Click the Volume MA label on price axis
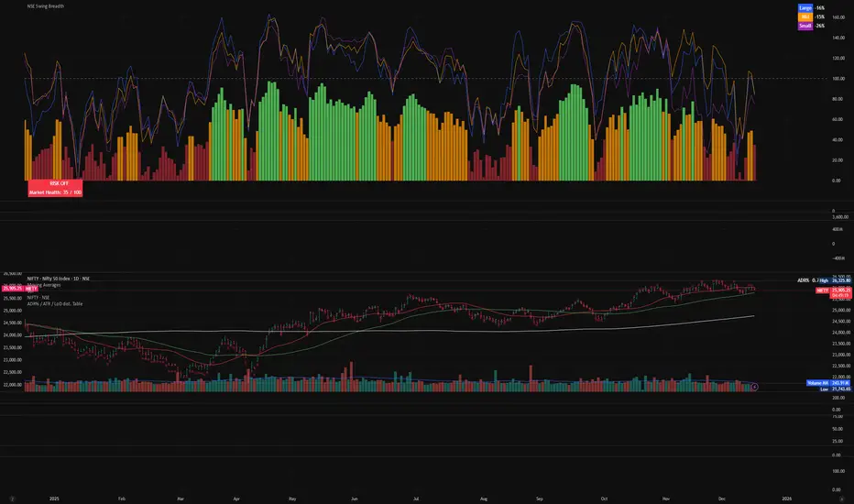This screenshot has height=504, width=854. coord(817,383)
